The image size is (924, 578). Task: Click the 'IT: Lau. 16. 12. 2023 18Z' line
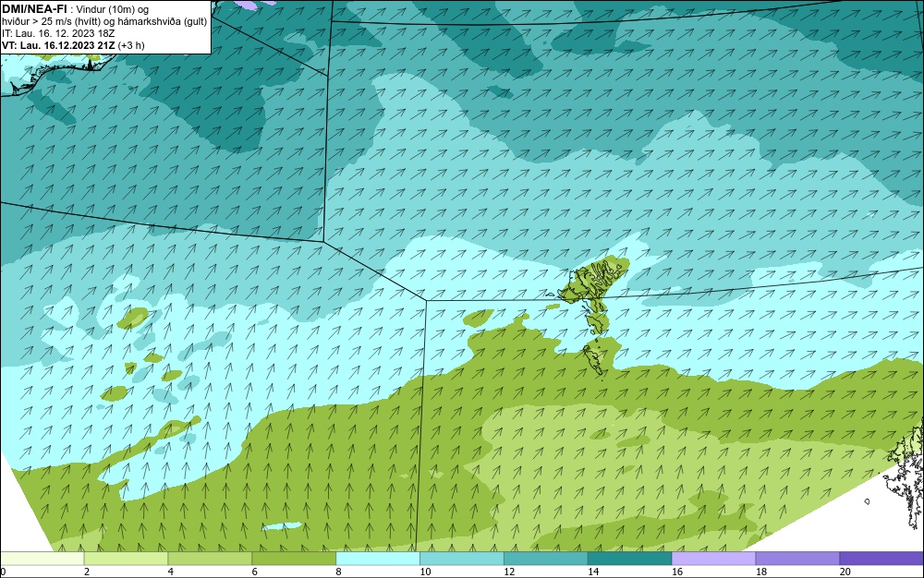(58, 33)
